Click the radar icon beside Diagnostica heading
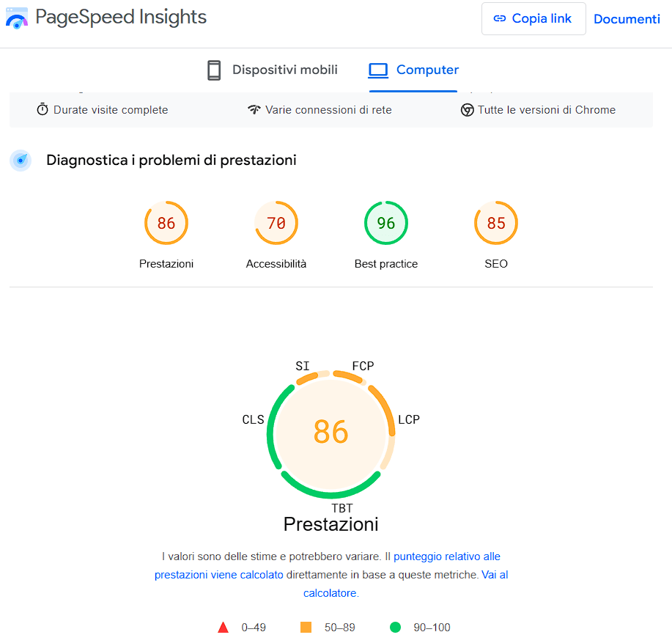The height and width of the screenshot is (643, 672). 21,161
